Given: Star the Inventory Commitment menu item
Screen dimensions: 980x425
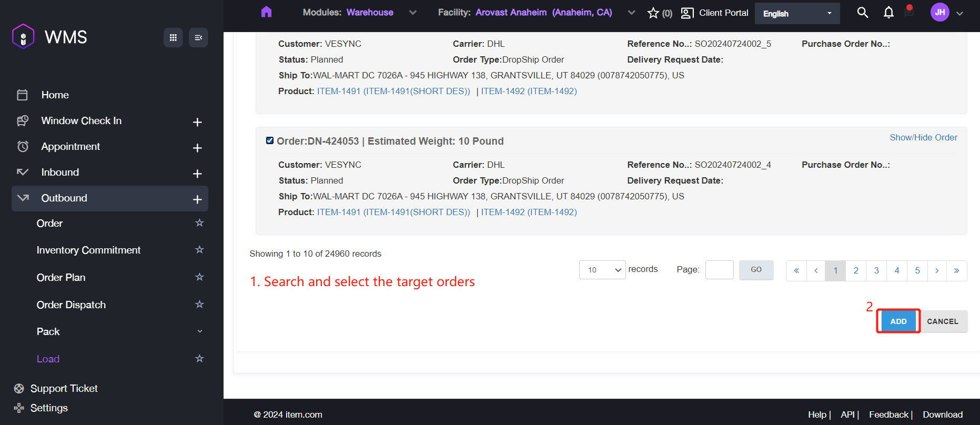Looking at the screenshot, I should [199, 250].
